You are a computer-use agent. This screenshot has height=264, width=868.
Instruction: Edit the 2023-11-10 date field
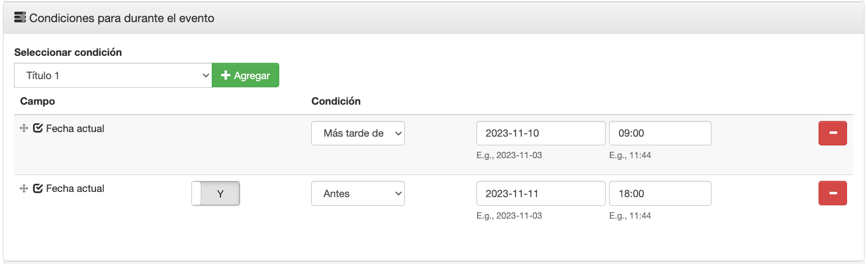pos(541,133)
